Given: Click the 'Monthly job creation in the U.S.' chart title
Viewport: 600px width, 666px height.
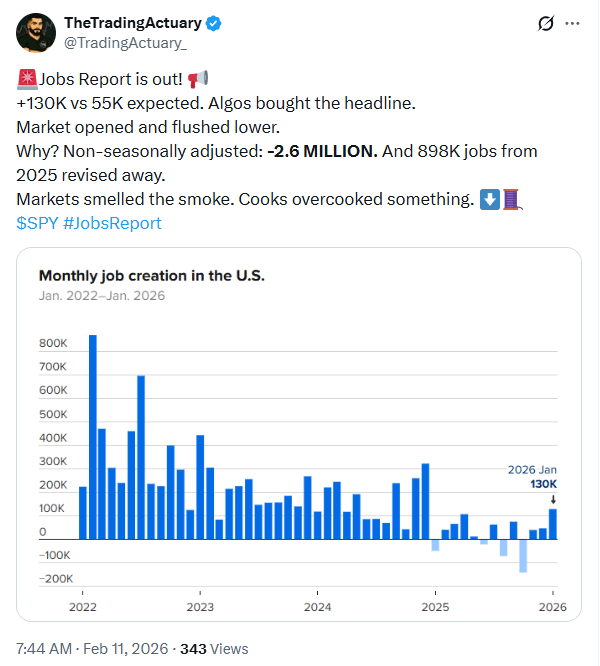Looking at the screenshot, I should 151,275.
